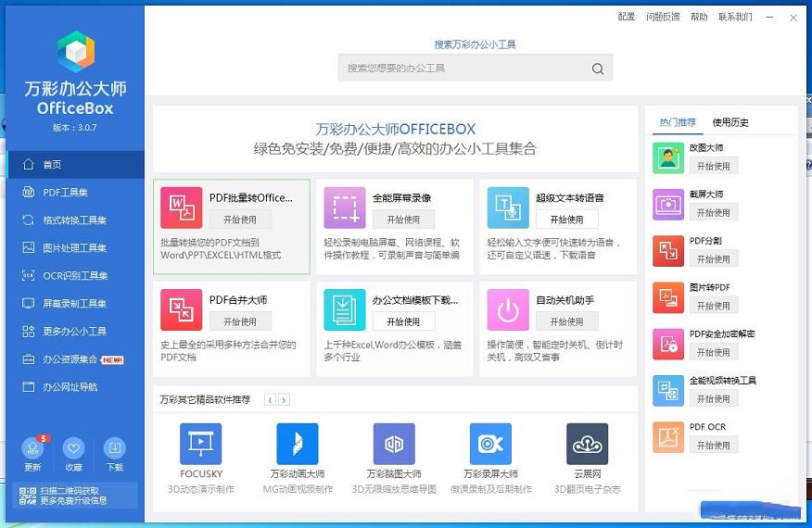Start using PDF安全加密解密

pyautogui.click(x=714, y=353)
